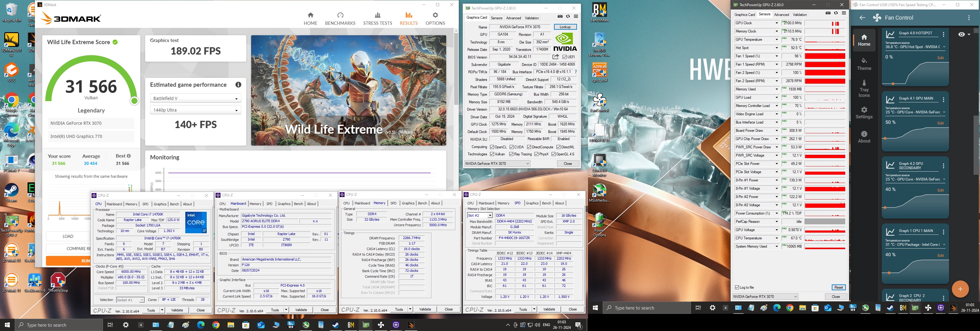This screenshot has height=331, width=980.
Task: Enable Log to file in GPU-Z Sensors
Action: pos(737,287)
